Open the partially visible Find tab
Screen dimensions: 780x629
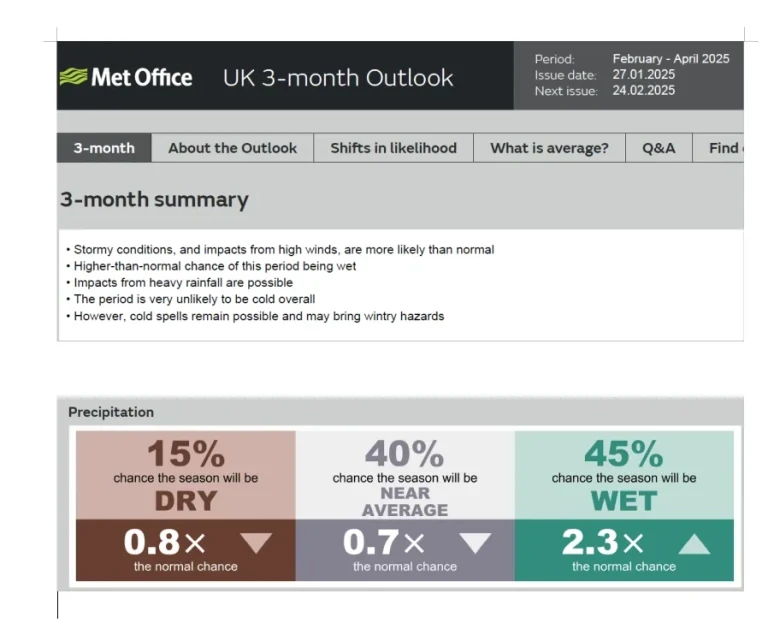723,148
